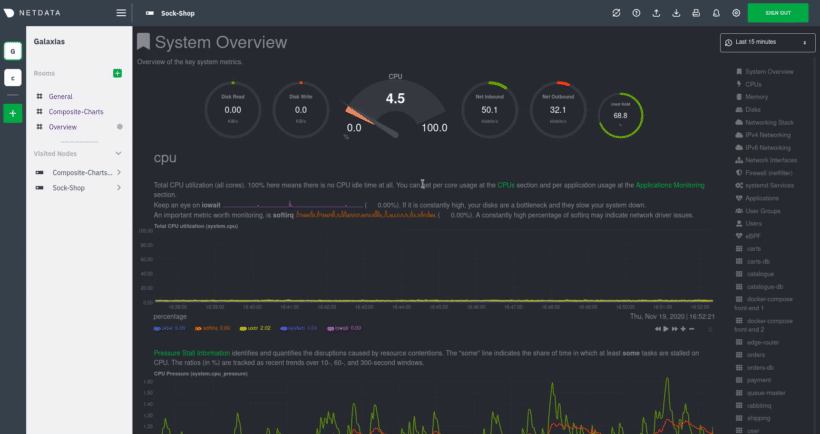Toggle the steal dimension in CPU legend
820x434 pixels.
(169, 328)
